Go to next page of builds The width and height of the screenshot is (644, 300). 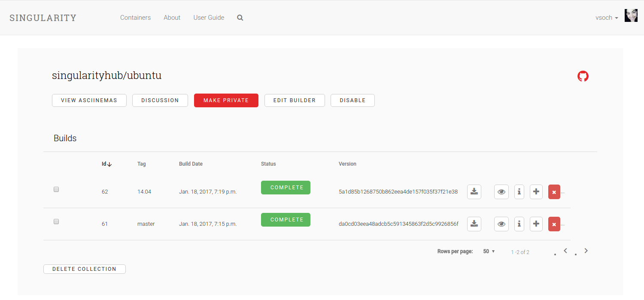(586, 251)
